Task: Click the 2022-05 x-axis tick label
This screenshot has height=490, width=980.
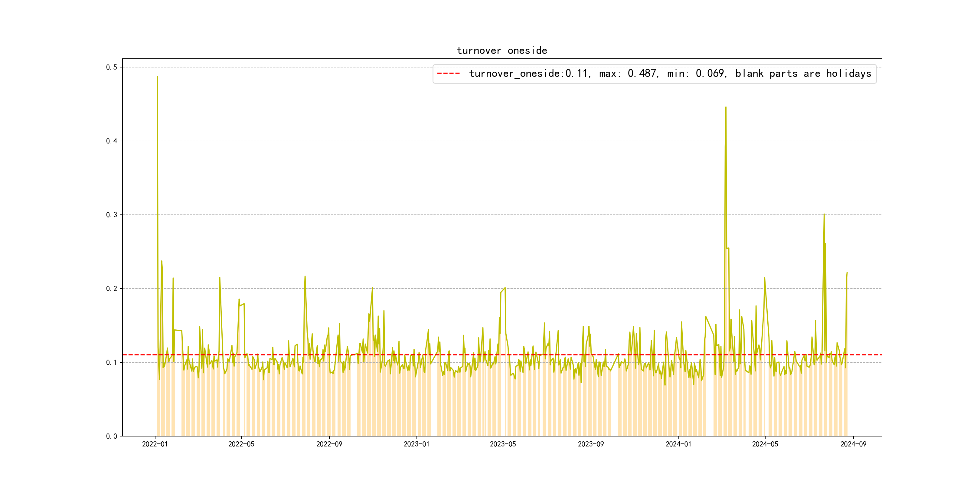Action: pyautogui.click(x=241, y=444)
